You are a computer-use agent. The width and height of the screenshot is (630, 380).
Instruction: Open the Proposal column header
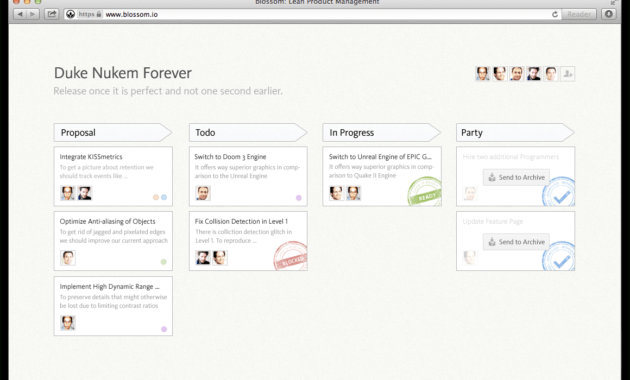[x=113, y=133]
